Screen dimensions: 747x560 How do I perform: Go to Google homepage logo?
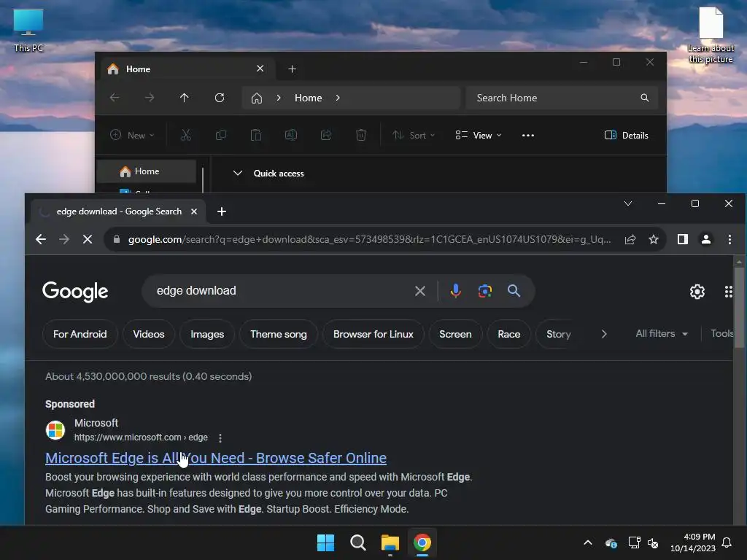point(75,292)
